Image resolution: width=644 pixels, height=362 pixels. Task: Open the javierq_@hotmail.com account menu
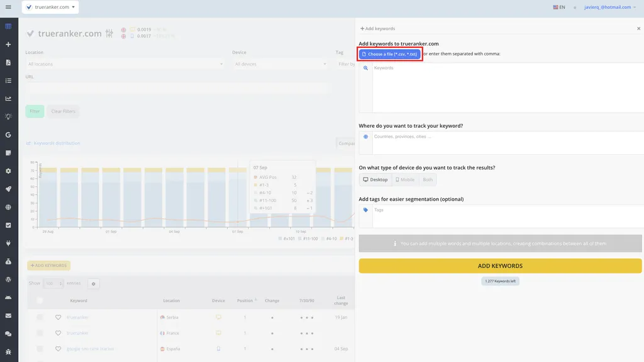610,7
